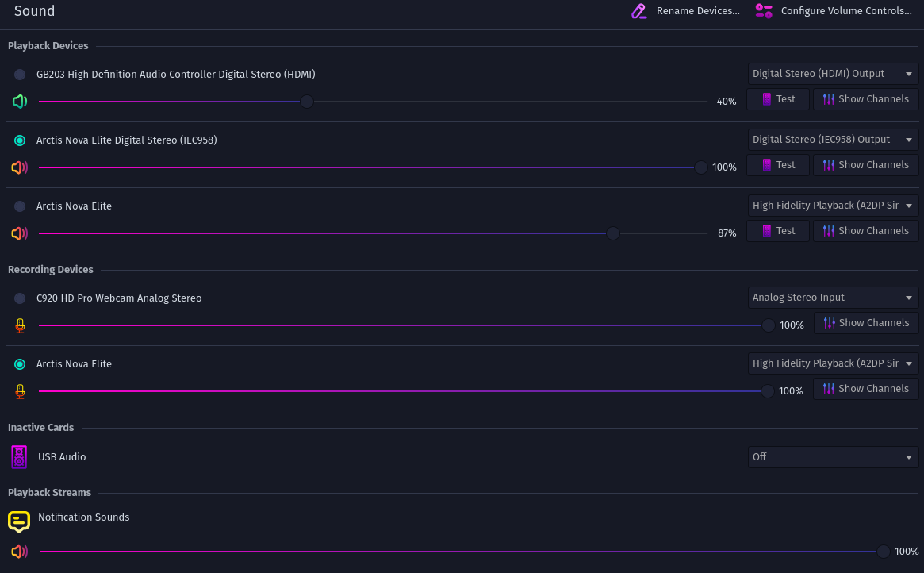Image resolution: width=924 pixels, height=573 pixels.
Task: Show Channels for C920 HD Pro Webcam
Action: (865, 323)
